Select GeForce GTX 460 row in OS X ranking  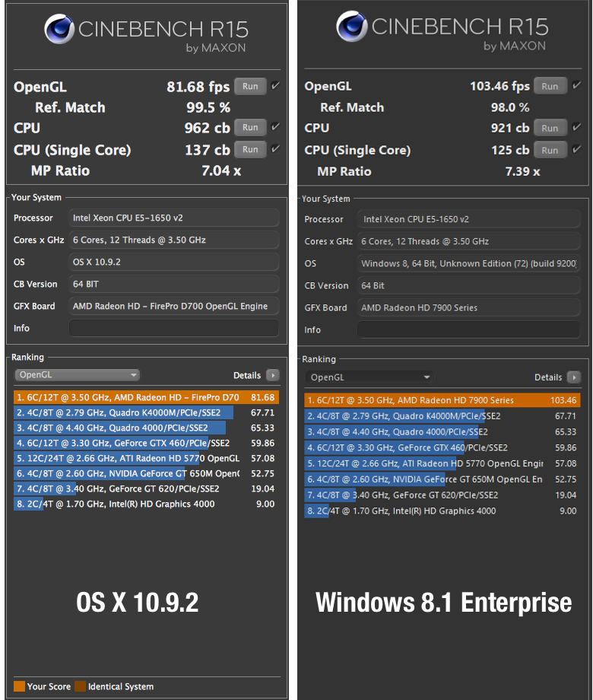point(147,443)
